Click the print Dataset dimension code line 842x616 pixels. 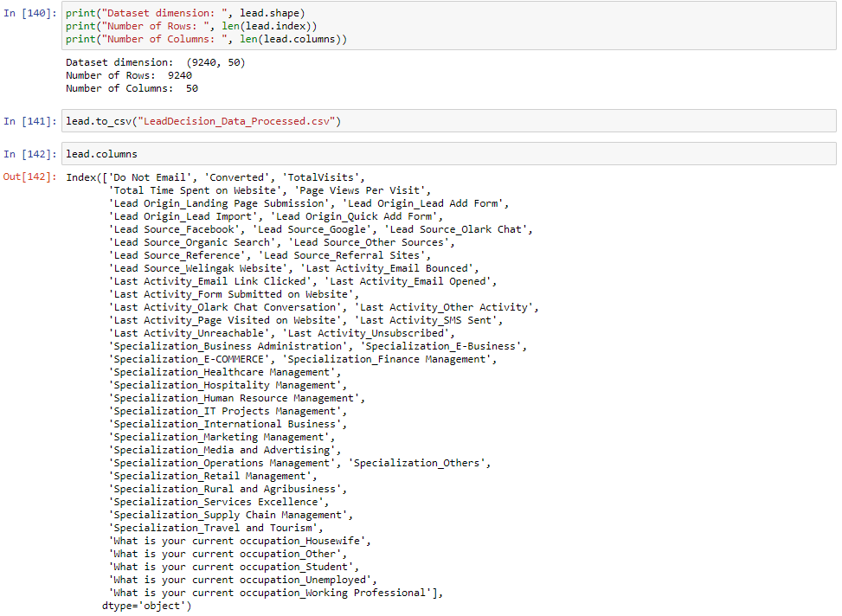click(184, 14)
